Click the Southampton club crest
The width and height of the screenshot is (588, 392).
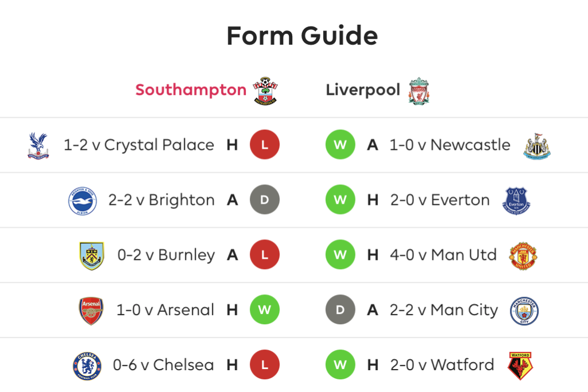[265, 91]
